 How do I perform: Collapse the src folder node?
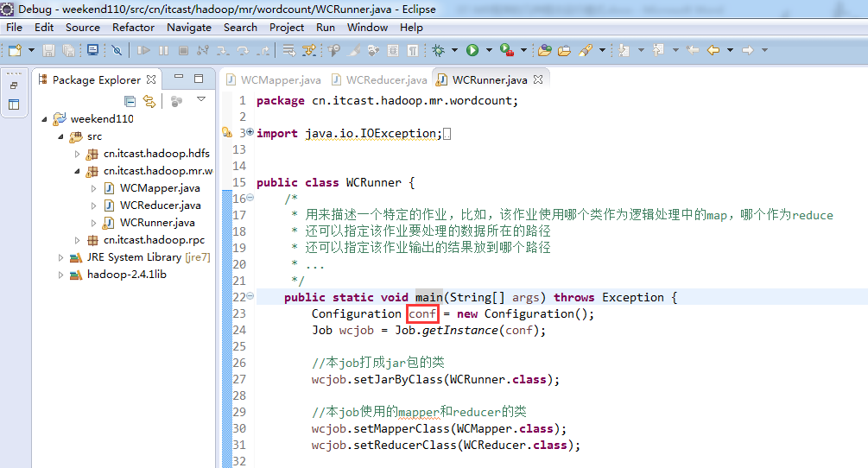pyautogui.click(x=61, y=136)
